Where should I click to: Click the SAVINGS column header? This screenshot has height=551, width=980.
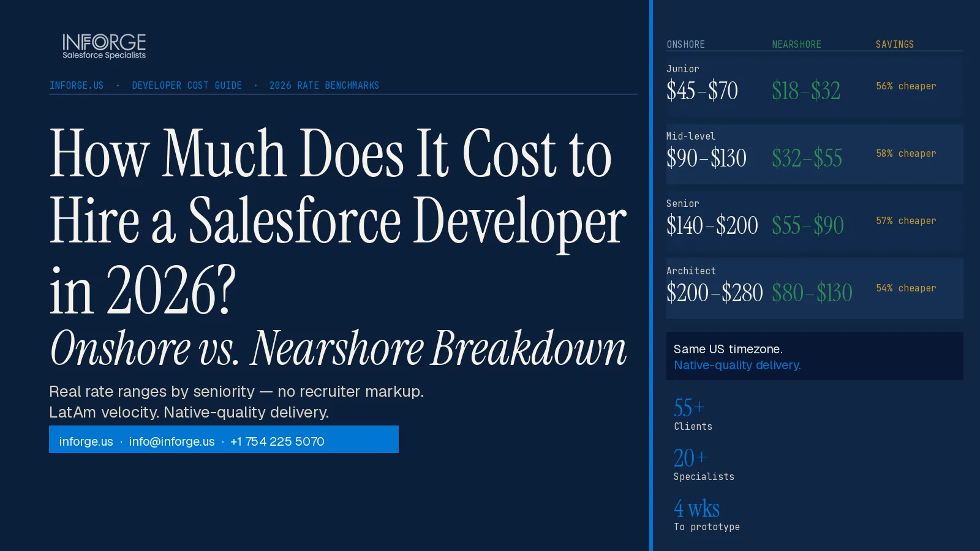pos(895,45)
